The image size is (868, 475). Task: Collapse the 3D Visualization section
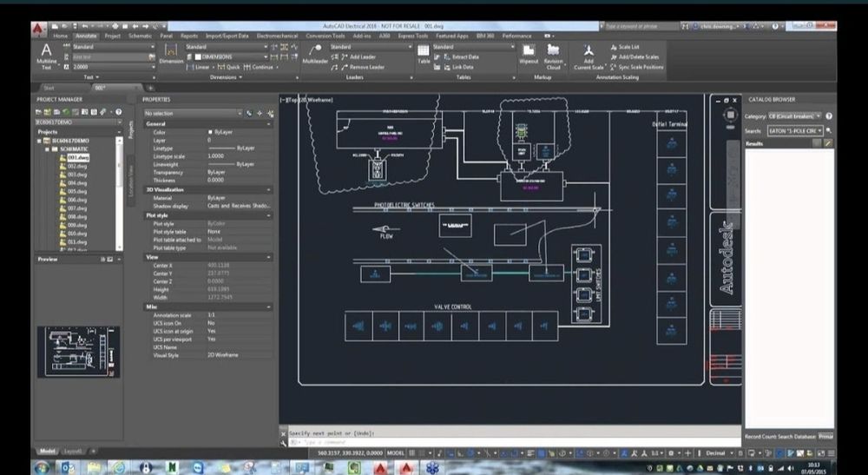(x=269, y=190)
